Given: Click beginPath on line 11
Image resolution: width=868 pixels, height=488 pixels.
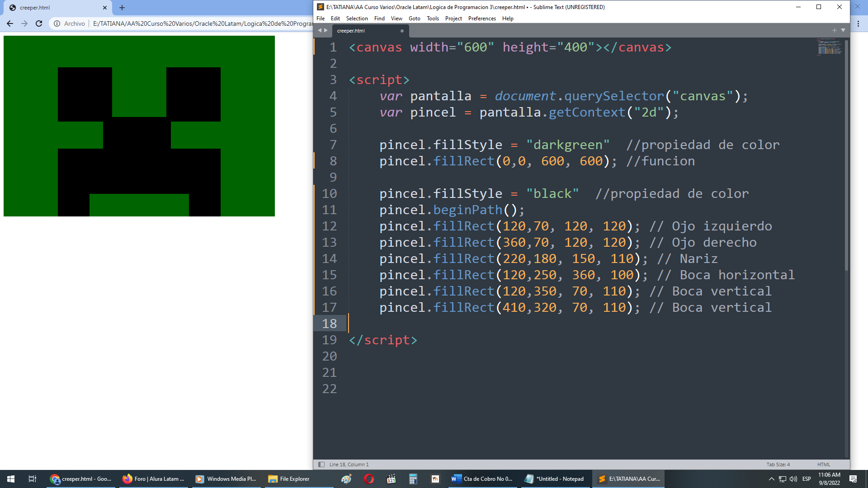Looking at the screenshot, I should pos(468,210).
